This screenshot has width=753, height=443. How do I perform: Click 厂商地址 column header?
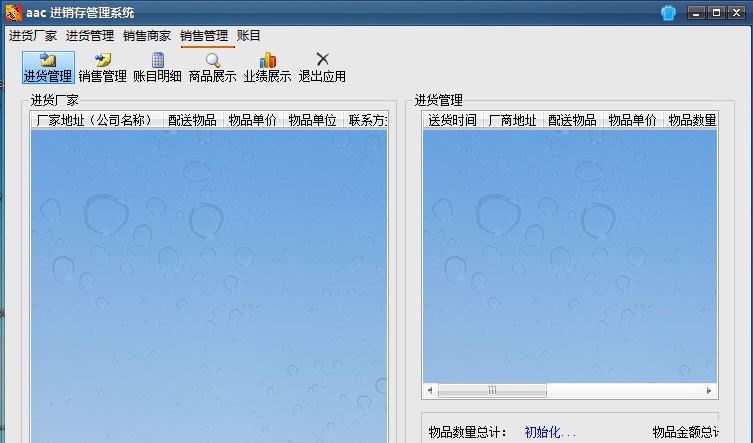(x=513, y=120)
